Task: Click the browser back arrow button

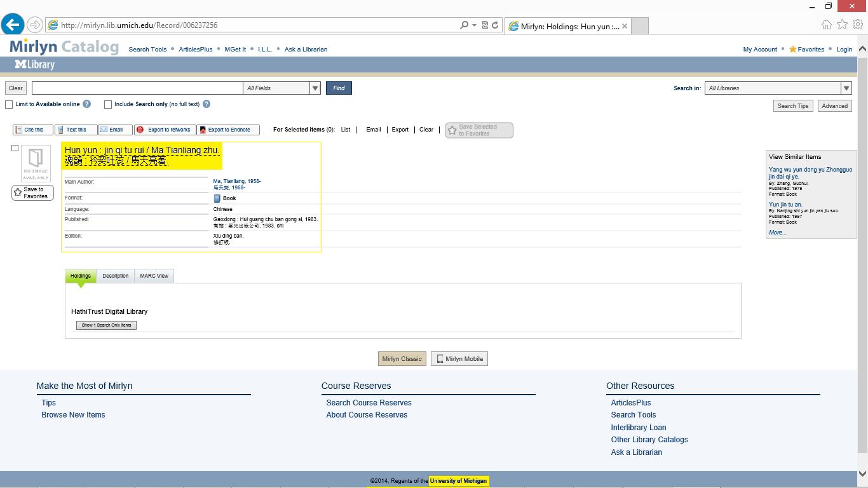Action: [12, 25]
